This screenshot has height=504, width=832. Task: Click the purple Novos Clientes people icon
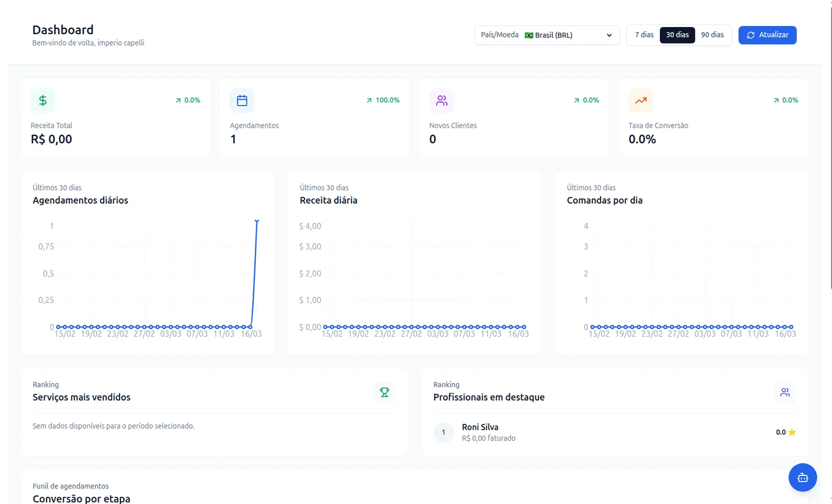[441, 100]
